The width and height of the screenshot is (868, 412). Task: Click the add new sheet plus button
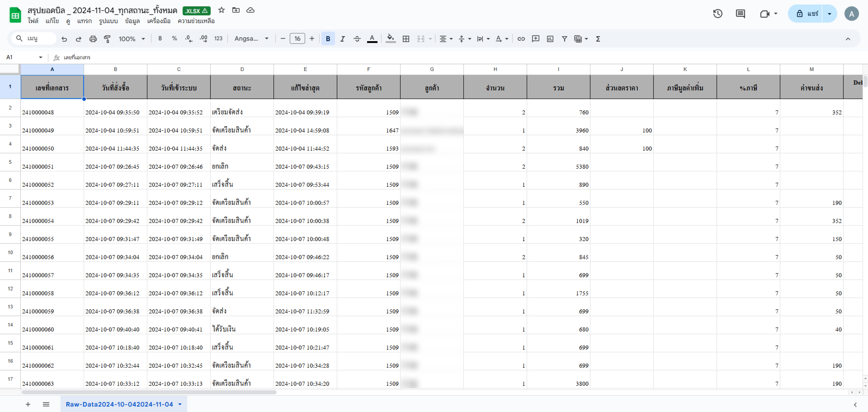[x=28, y=404]
